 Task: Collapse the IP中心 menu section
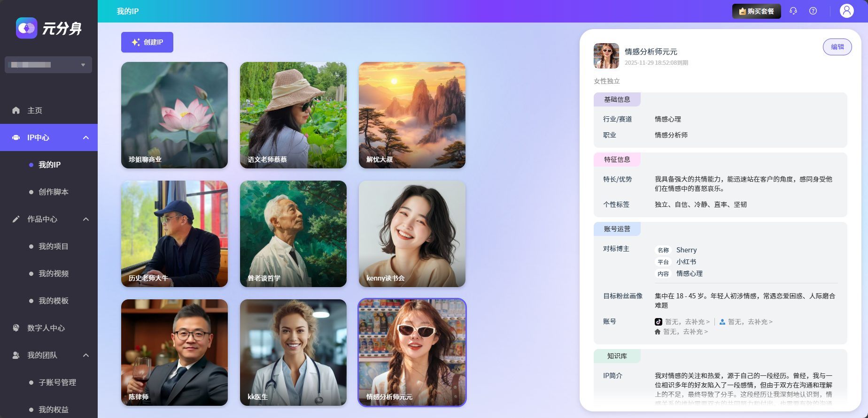click(86, 137)
